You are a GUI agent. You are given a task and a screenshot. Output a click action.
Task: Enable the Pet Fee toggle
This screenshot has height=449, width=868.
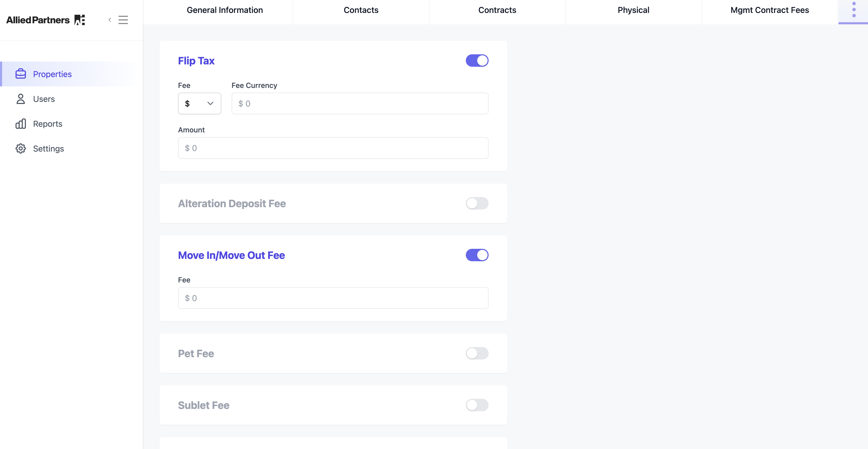tap(477, 353)
